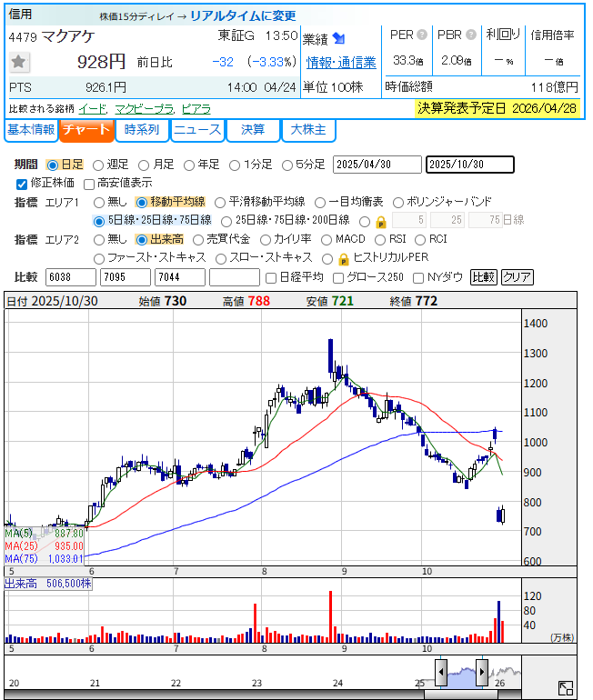Image resolution: width=593 pixels, height=700 pixels.
Task: Check the グロース250 comparison checkbox
Action: click(338, 278)
